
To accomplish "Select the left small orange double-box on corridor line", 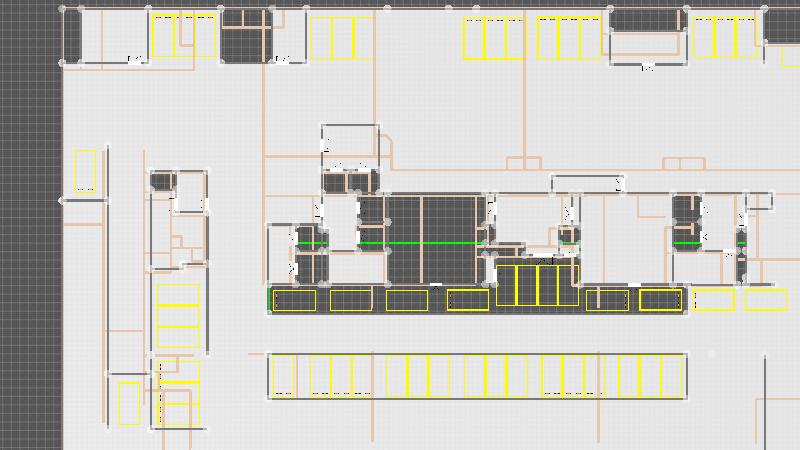I will pyautogui.click(x=523, y=163).
